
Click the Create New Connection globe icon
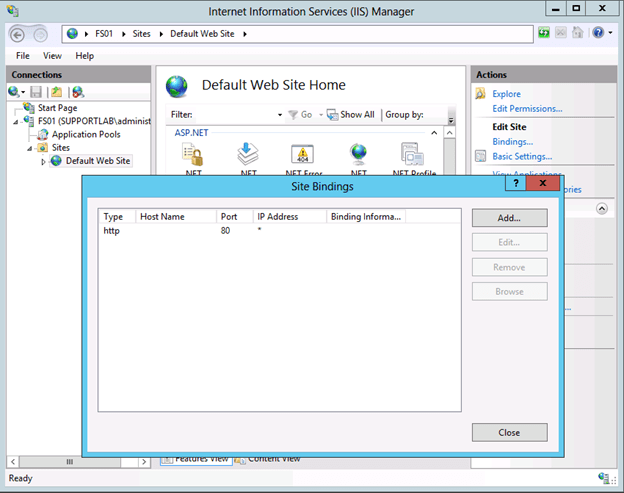point(14,92)
